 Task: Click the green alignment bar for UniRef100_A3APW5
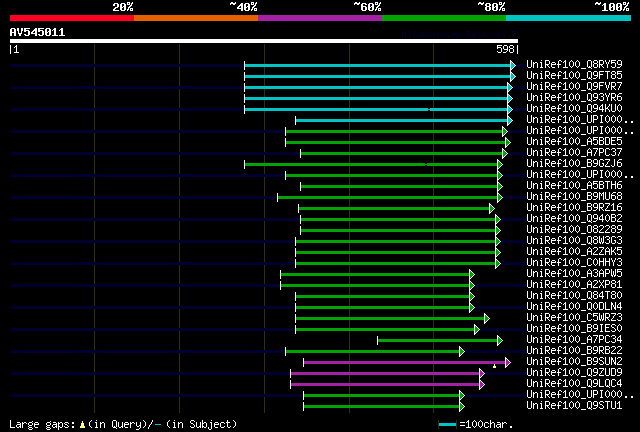(x=375, y=275)
